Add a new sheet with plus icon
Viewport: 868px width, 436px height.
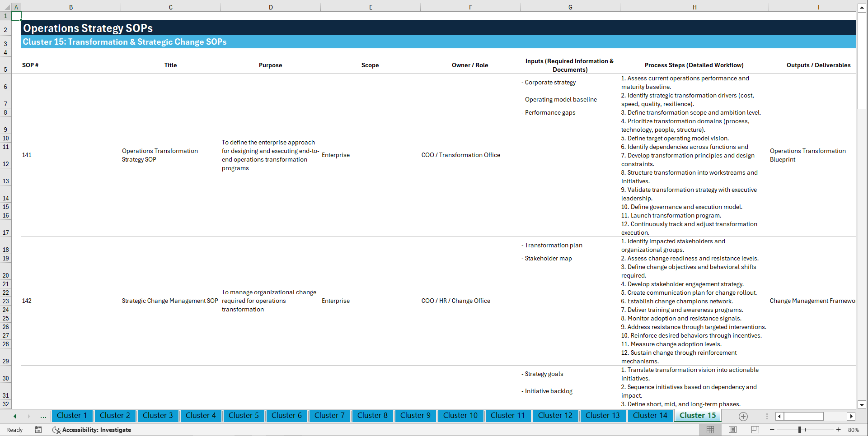click(x=743, y=416)
